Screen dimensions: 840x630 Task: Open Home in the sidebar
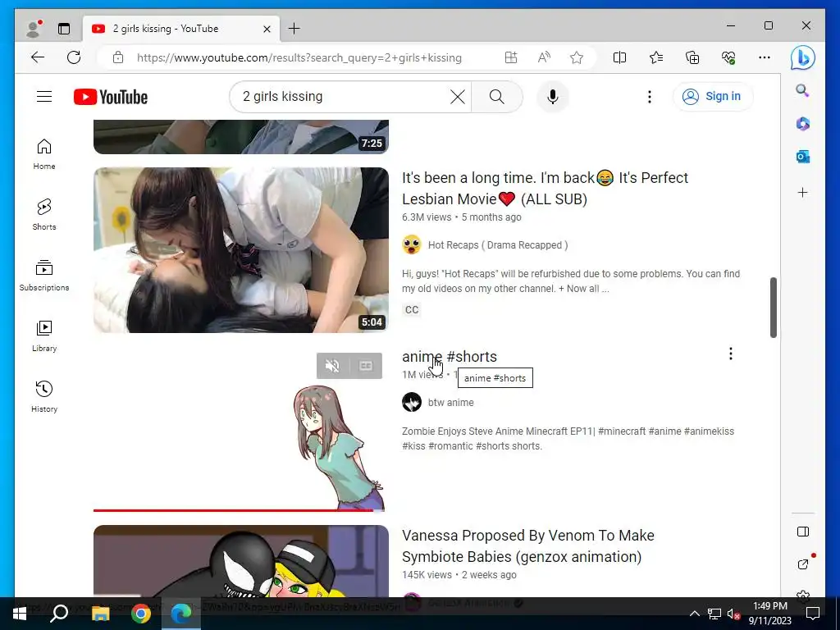pyautogui.click(x=44, y=154)
